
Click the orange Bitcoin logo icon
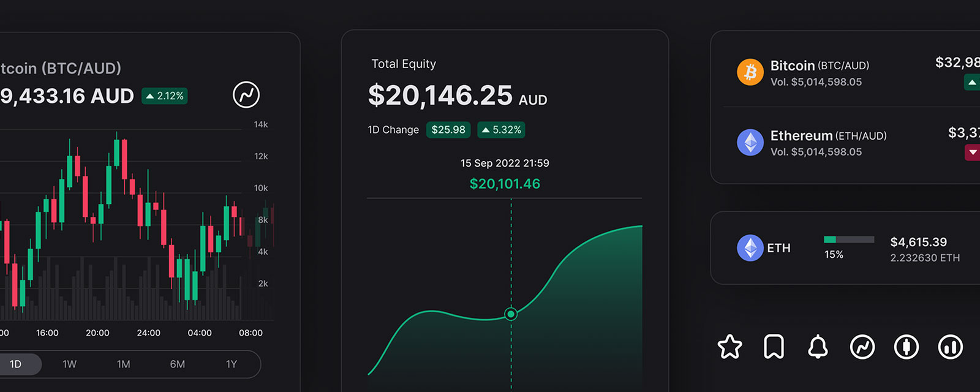click(750, 72)
